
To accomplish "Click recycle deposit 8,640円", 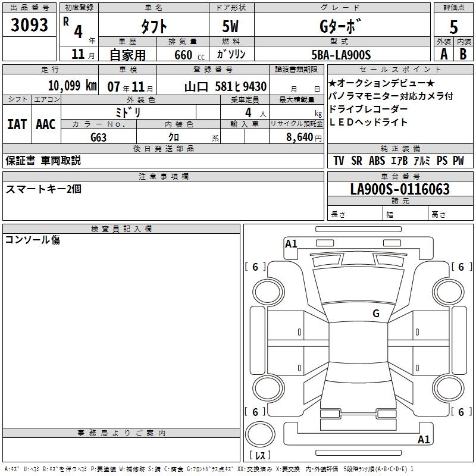I will point(304,137).
